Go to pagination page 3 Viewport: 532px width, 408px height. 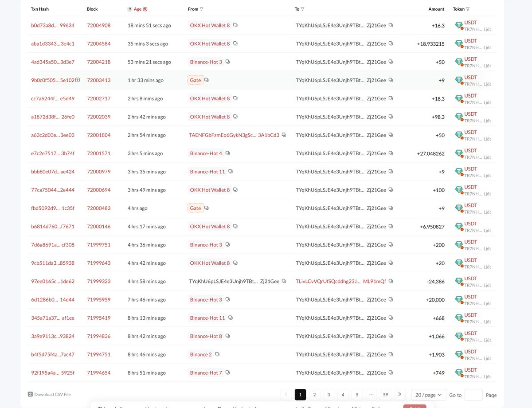(329, 395)
